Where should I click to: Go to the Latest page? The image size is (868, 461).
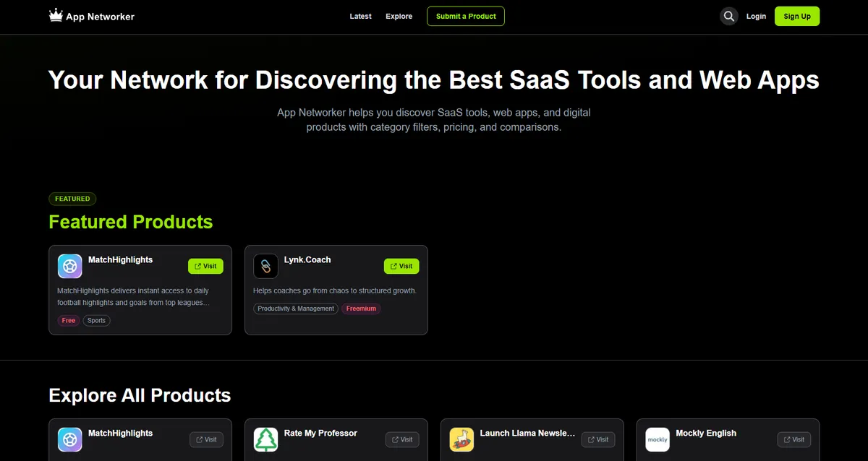tap(360, 16)
